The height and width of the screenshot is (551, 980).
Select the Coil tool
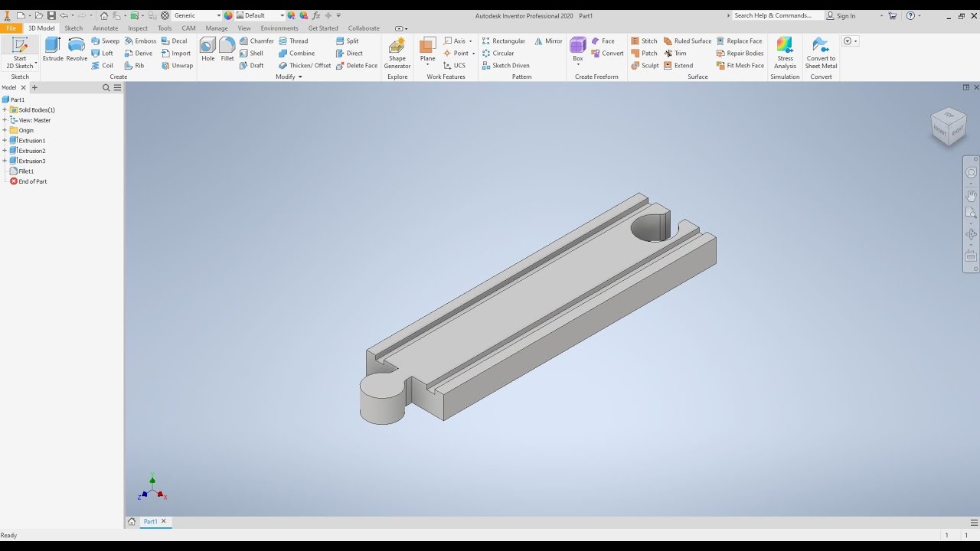[102, 66]
